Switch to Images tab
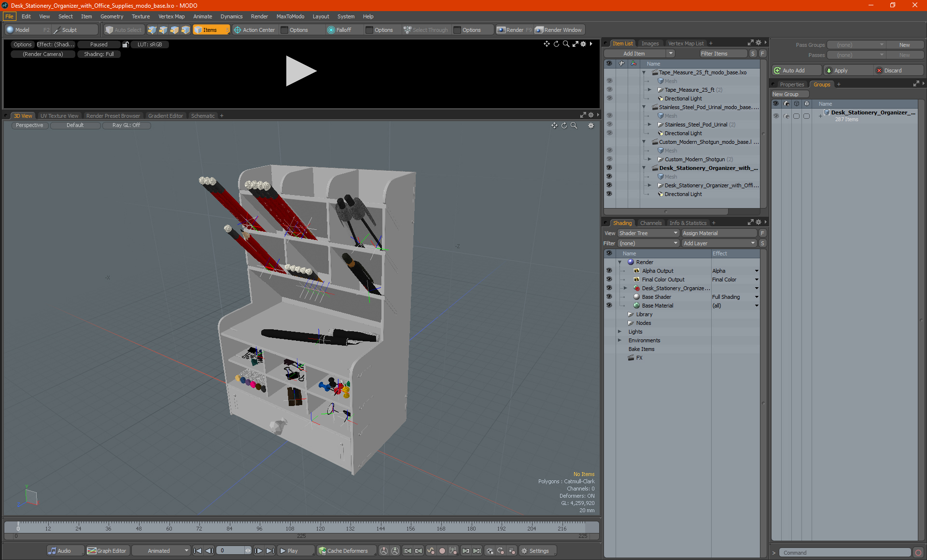Image resolution: width=927 pixels, height=560 pixels. (x=650, y=43)
